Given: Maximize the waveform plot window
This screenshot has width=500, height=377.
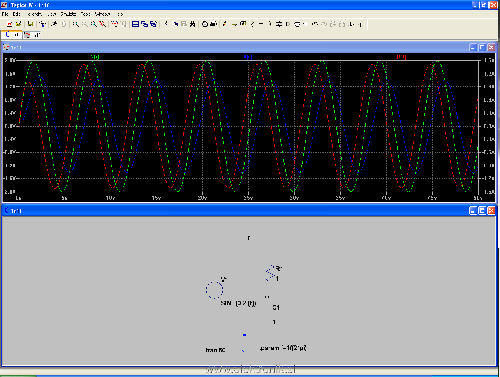Looking at the screenshot, I should click(482, 47).
